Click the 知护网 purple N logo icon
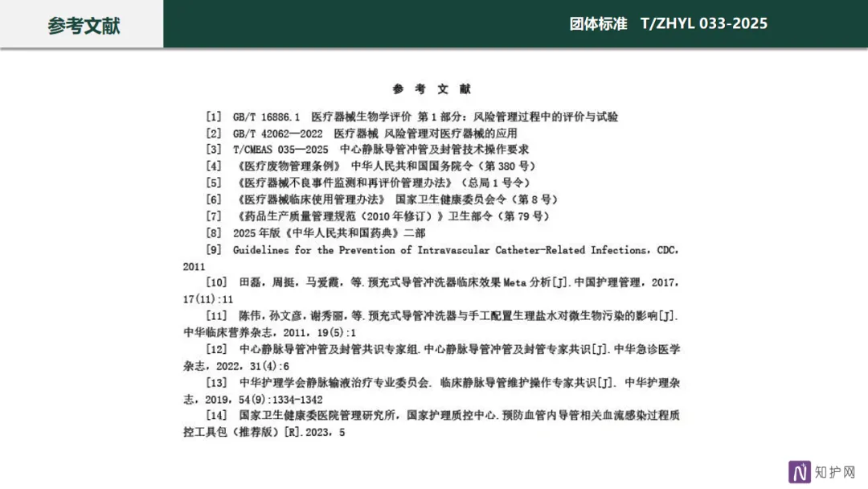The width and height of the screenshot is (868, 489). (x=800, y=472)
